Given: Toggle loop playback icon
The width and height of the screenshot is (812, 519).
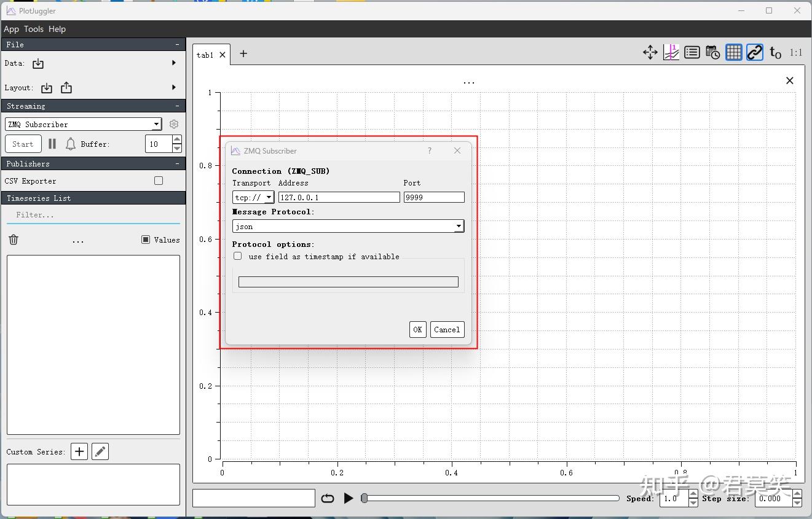Looking at the screenshot, I should tap(328, 498).
